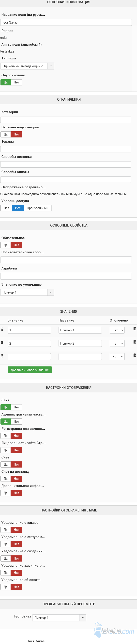The height and width of the screenshot is (644, 137).
Task: Enable 'Счет' display with Да
Action: pos(5,465)
